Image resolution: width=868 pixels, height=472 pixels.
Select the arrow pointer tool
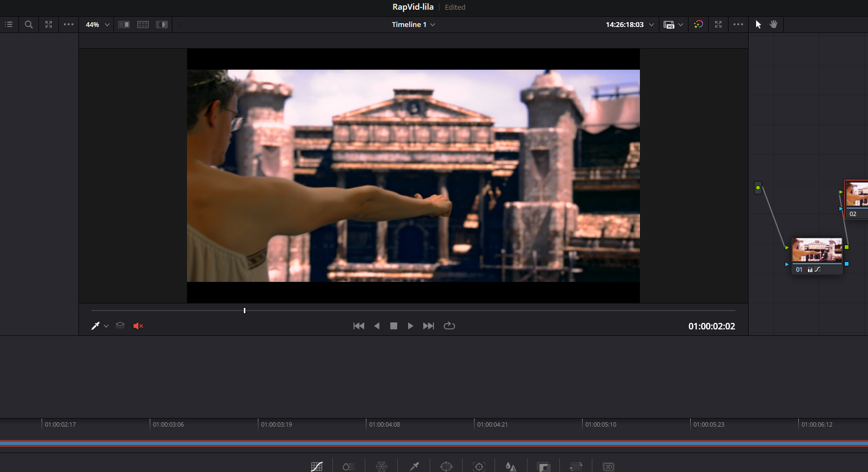(x=758, y=24)
